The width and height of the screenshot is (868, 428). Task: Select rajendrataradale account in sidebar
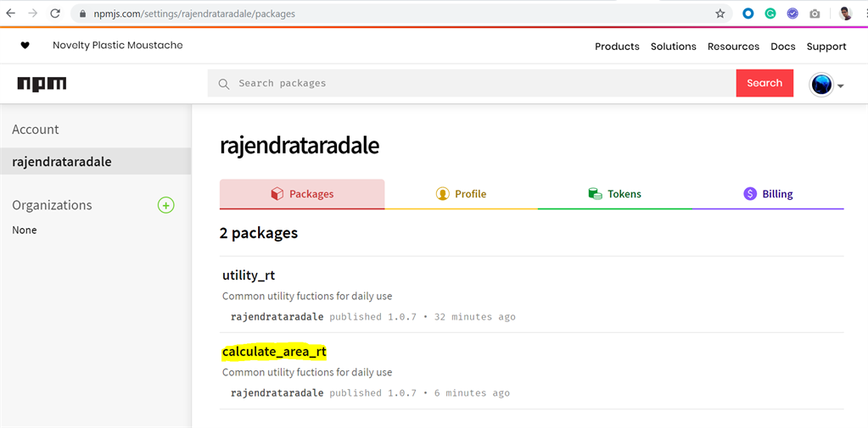[62, 162]
